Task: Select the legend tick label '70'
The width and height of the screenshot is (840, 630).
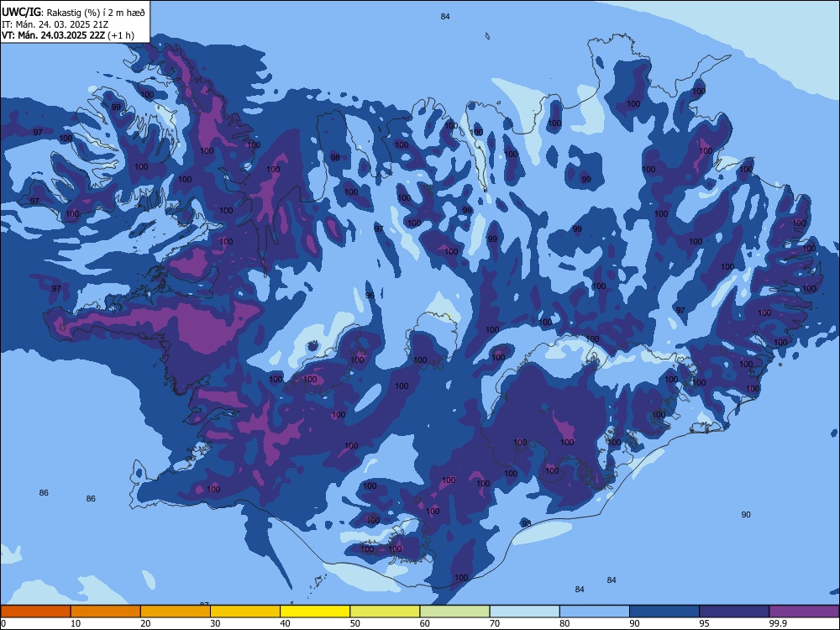Action: click(495, 623)
